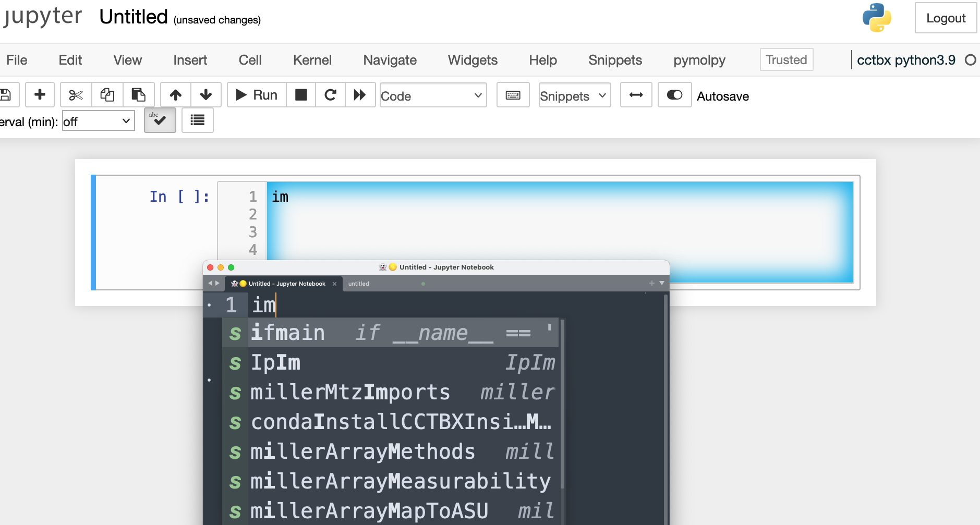Viewport: 980px width, 525px height.
Task: Restart the kernel with the circular arrow icon
Action: tap(330, 95)
